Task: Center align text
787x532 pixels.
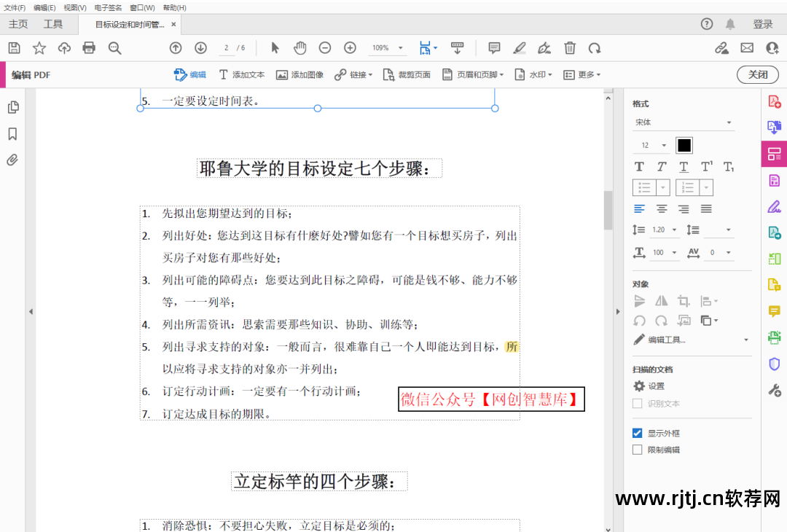Action: pos(662,208)
